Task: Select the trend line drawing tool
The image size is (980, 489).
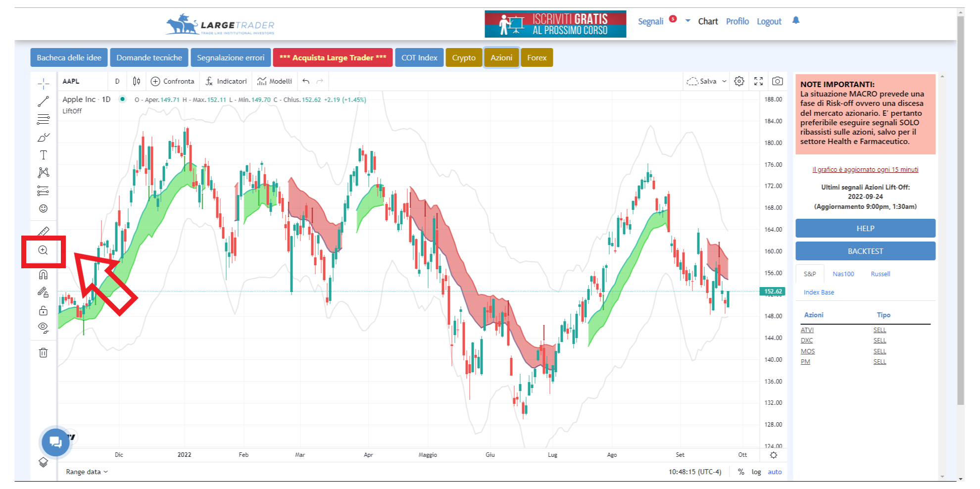Action: pos(44,101)
